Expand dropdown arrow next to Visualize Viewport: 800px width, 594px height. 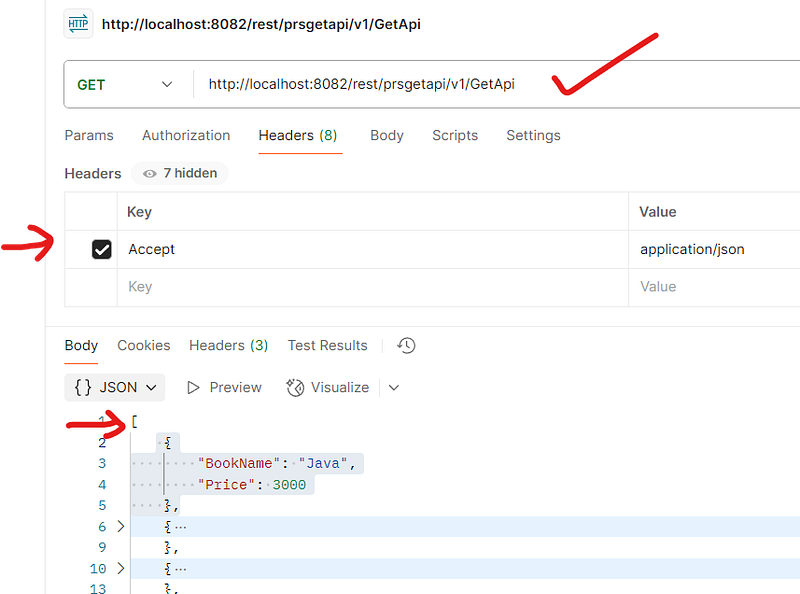tap(393, 387)
